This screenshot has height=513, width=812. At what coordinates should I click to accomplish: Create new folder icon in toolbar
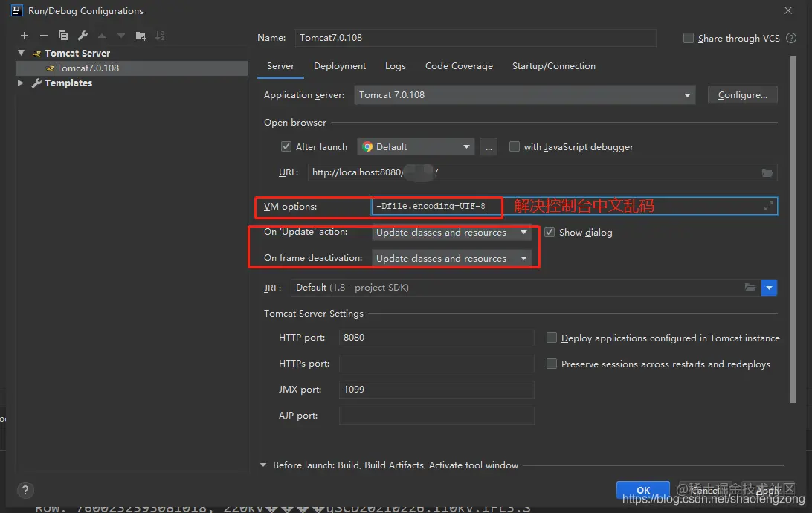click(141, 36)
